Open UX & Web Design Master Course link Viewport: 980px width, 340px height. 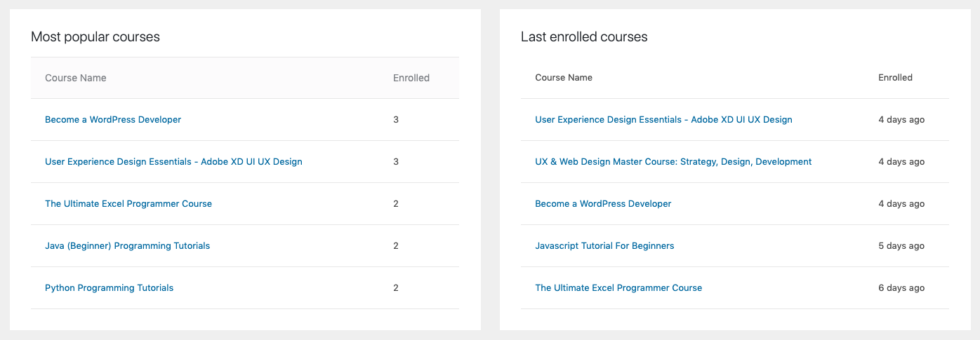click(x=673, y=162)
